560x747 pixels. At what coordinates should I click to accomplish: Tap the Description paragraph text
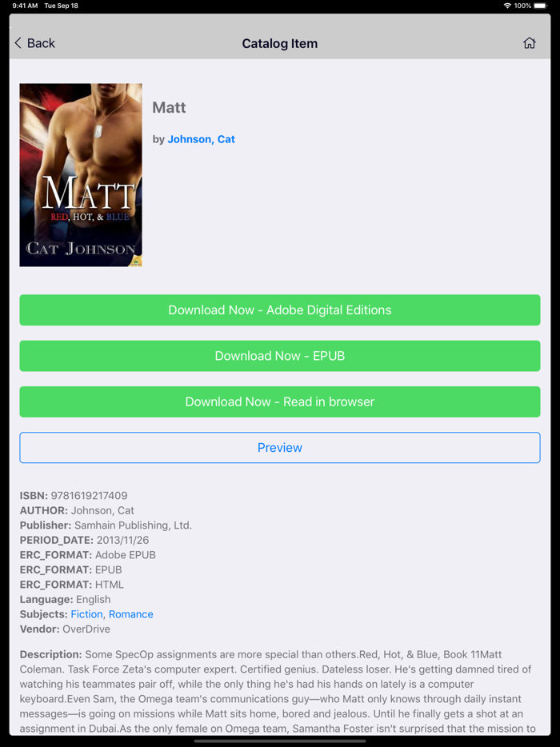click(278, 691)
